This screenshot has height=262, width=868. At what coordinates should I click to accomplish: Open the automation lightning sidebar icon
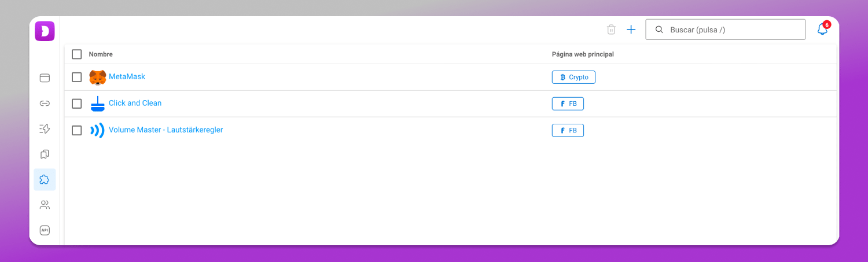(x=45, y=129)
